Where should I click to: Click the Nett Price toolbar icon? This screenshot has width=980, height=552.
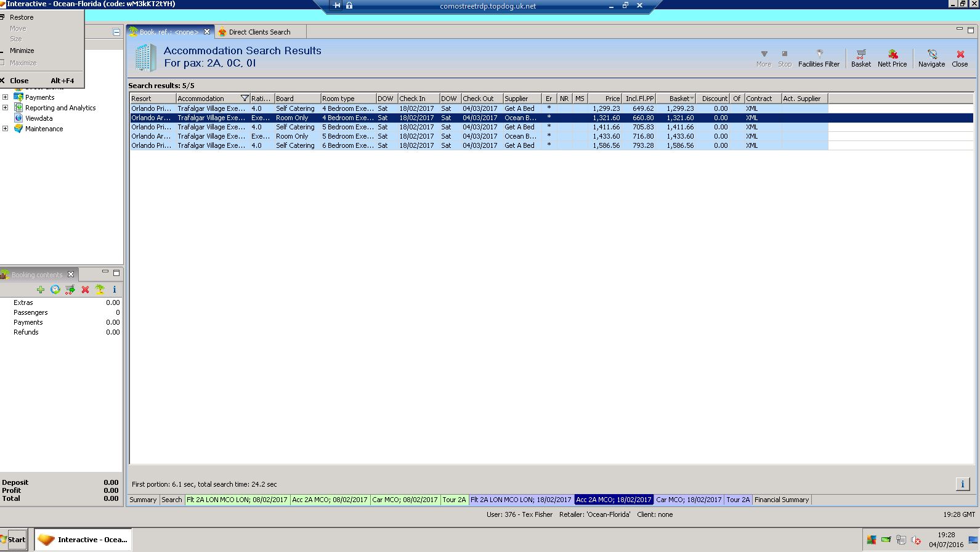pos(892,59)
